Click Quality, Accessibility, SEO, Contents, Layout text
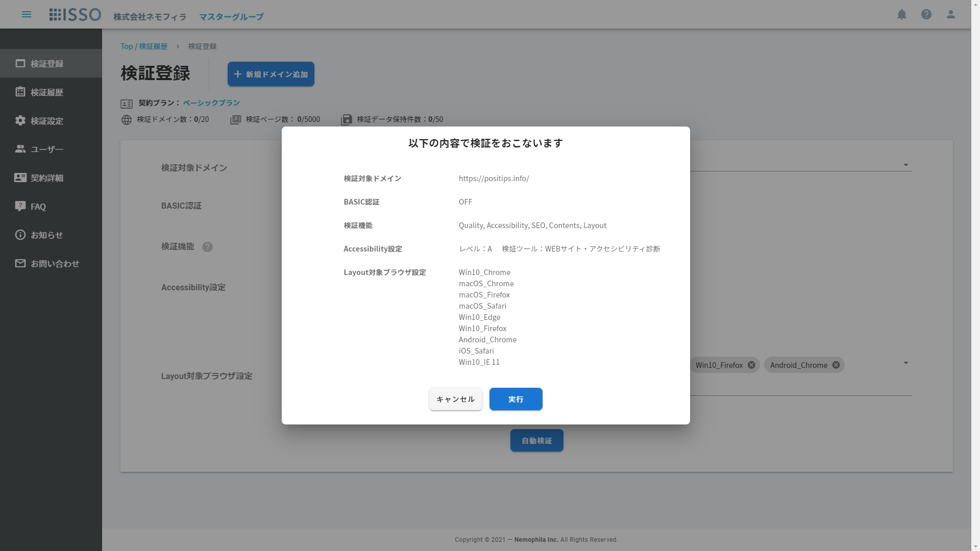The width and height of the screenshot is (980, 551). (532, 225)
